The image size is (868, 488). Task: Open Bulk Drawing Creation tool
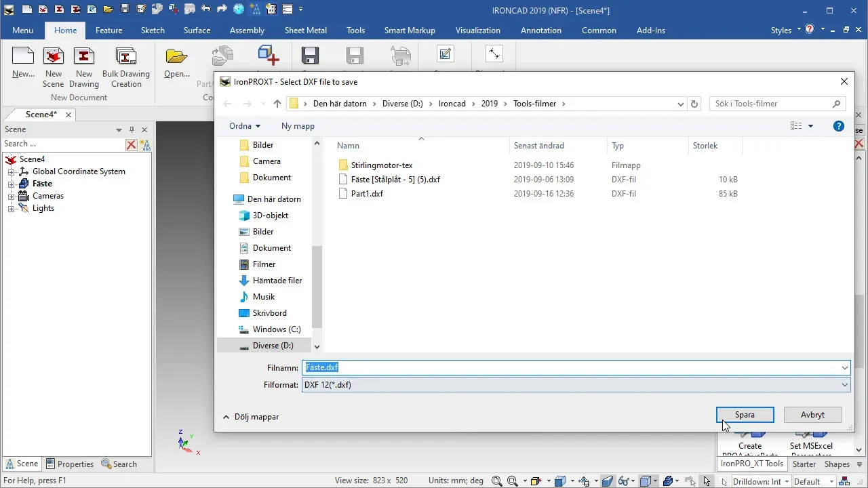pos(126,68)
